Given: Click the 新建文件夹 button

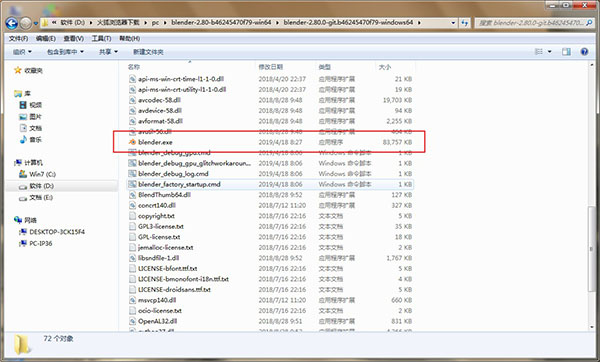Looking at the screenshot, I should [x=148, y=52].
